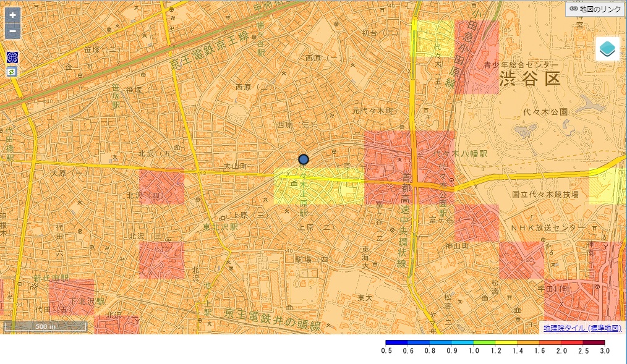Click the 国立代々木競技場 label on map
The image size is (627, 364).
[545, 194]
